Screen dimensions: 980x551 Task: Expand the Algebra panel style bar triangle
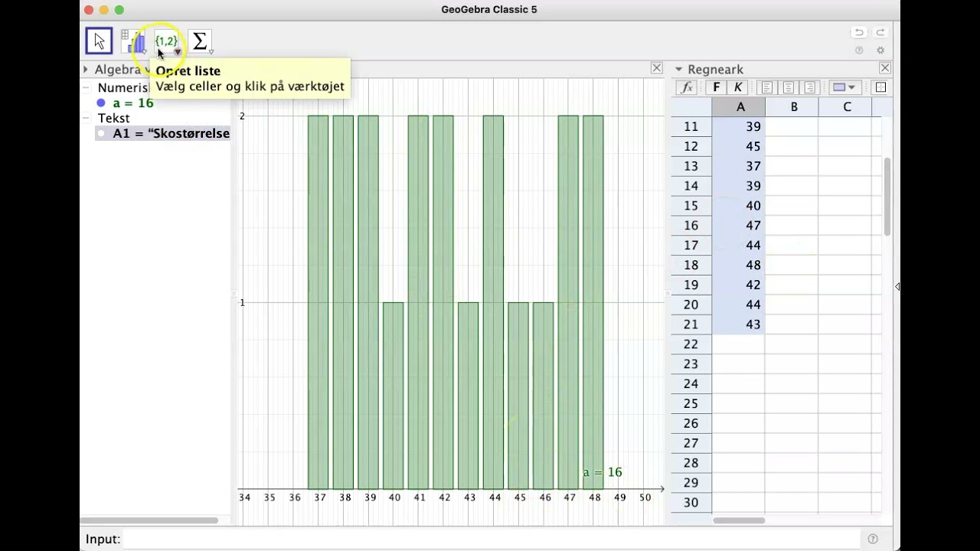tap(86, 70)
